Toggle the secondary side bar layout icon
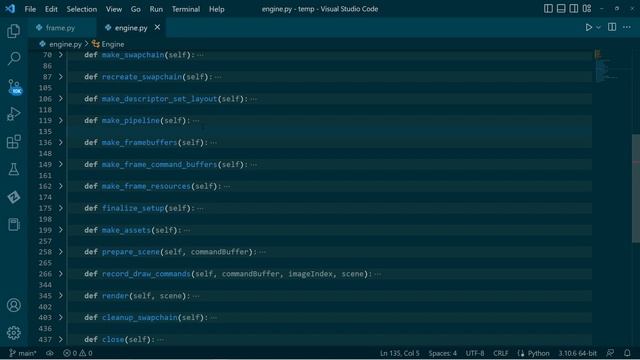Viewport: 640px width, 360px height. coord(573,9)
